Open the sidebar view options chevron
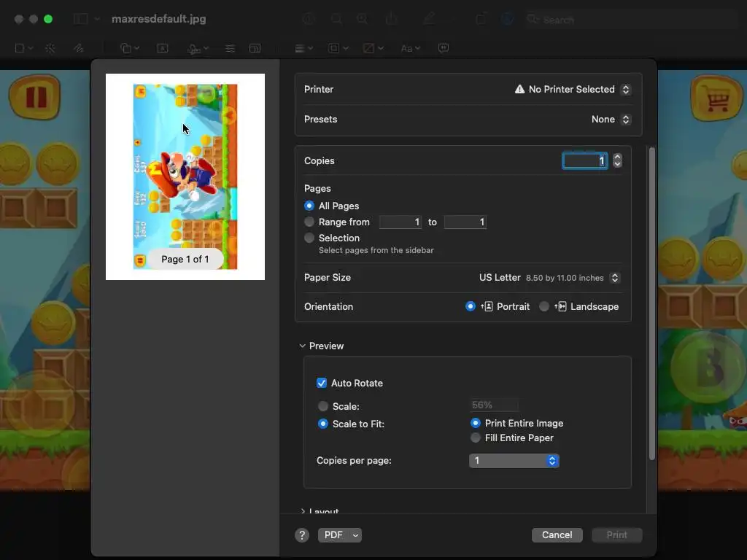 tap(97, 19)
